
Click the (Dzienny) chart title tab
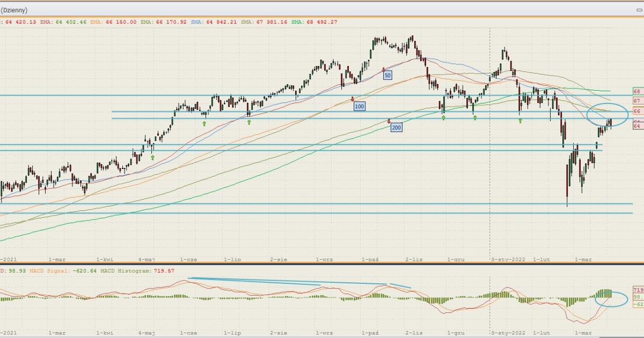pyautogui.click(x=14, y=10)
